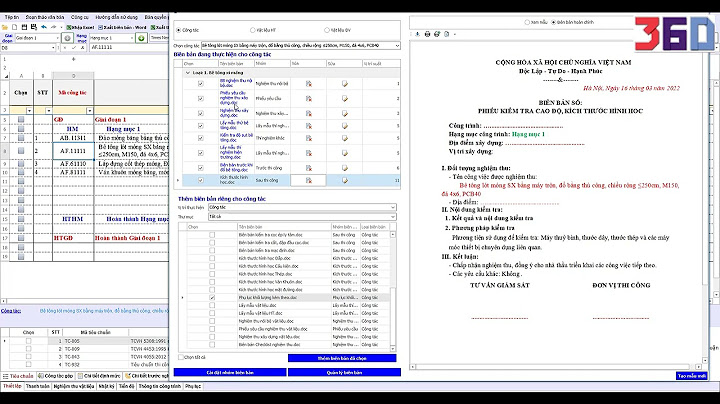The height and width of the screenshot is (404, 720).
Task: Click the preview pane horizontal scrollbar
Action: (x=556, y=367)
